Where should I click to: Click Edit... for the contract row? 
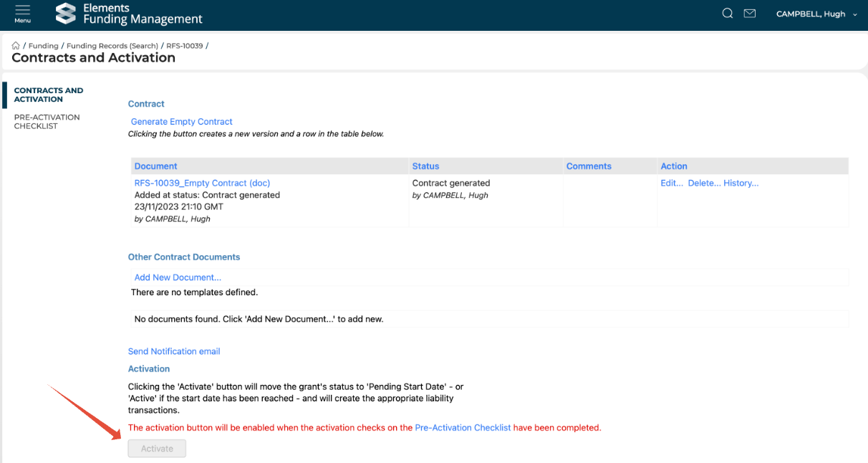pos(672,183)
